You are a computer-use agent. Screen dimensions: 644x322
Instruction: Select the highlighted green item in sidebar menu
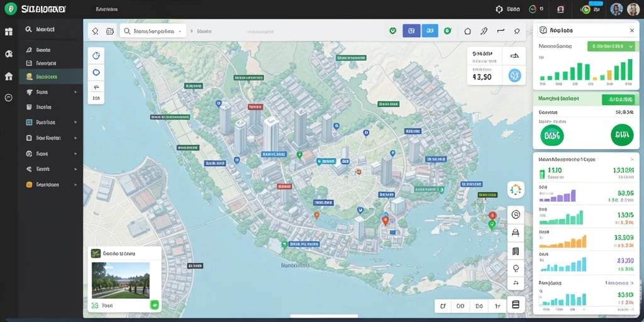[51, 77]
